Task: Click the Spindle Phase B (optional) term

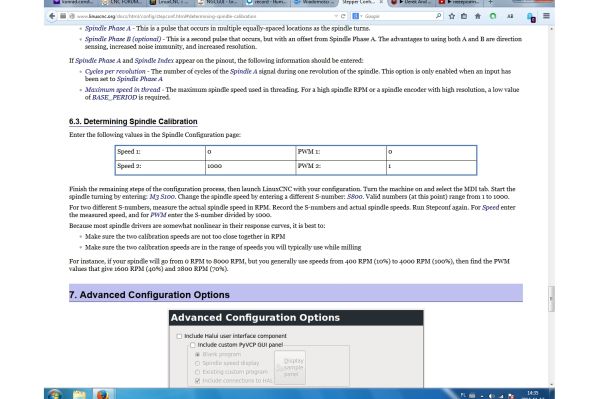Action: click(x=123, y=39)
